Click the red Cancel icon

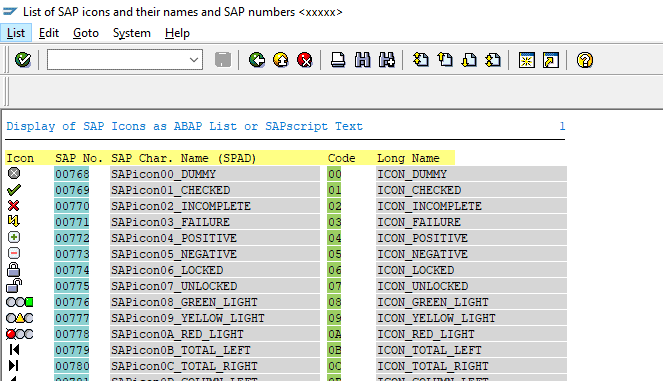[x=304, y=60]
